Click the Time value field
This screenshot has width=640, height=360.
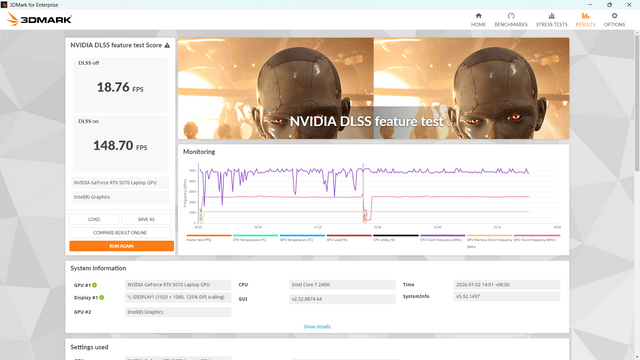pos(507,285)
